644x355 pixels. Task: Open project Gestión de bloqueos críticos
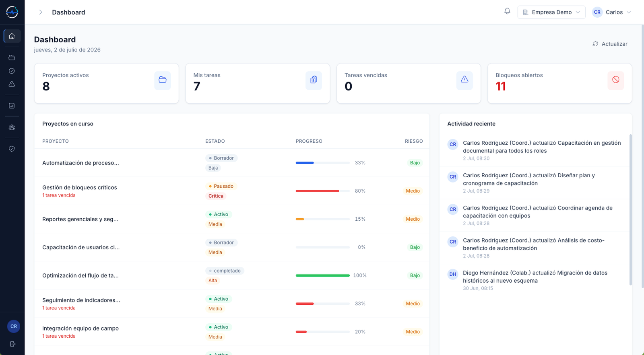coord(80,187)
